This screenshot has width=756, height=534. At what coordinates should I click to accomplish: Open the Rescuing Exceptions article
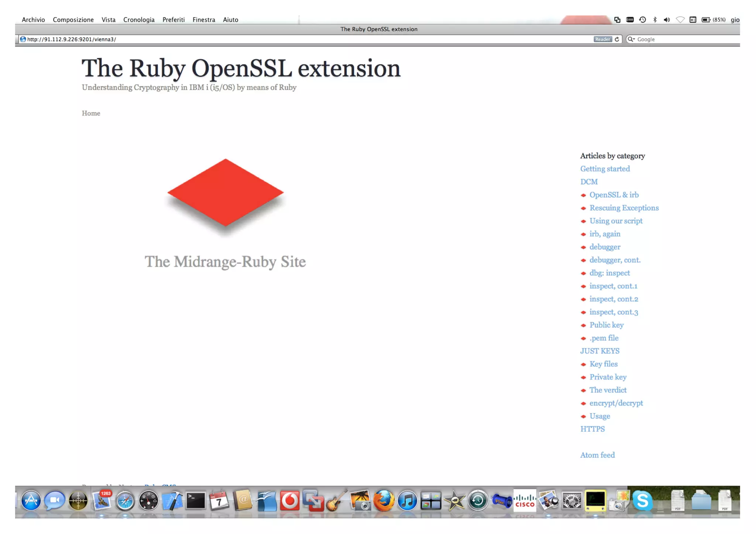point(623,208)
